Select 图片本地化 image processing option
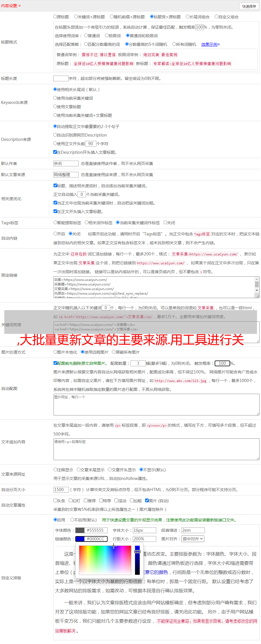This screenshot has width=261, height=644. 55,352
